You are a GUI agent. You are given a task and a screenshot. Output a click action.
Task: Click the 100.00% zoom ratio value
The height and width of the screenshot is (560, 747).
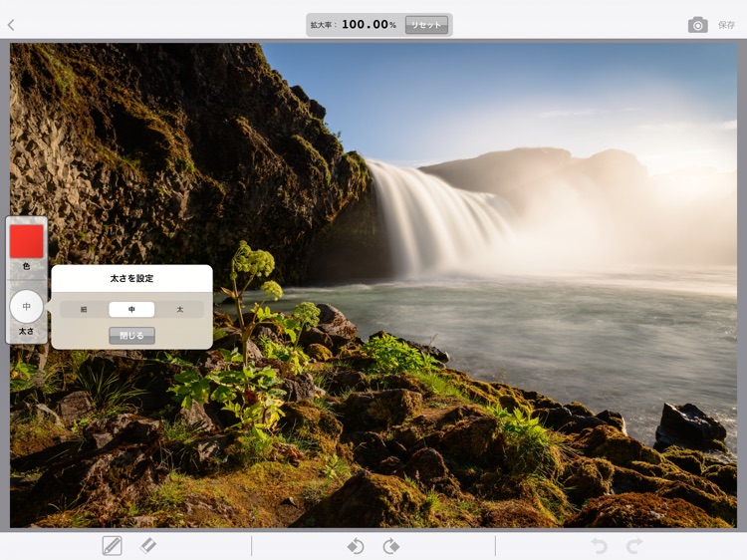tap(369, 24)
